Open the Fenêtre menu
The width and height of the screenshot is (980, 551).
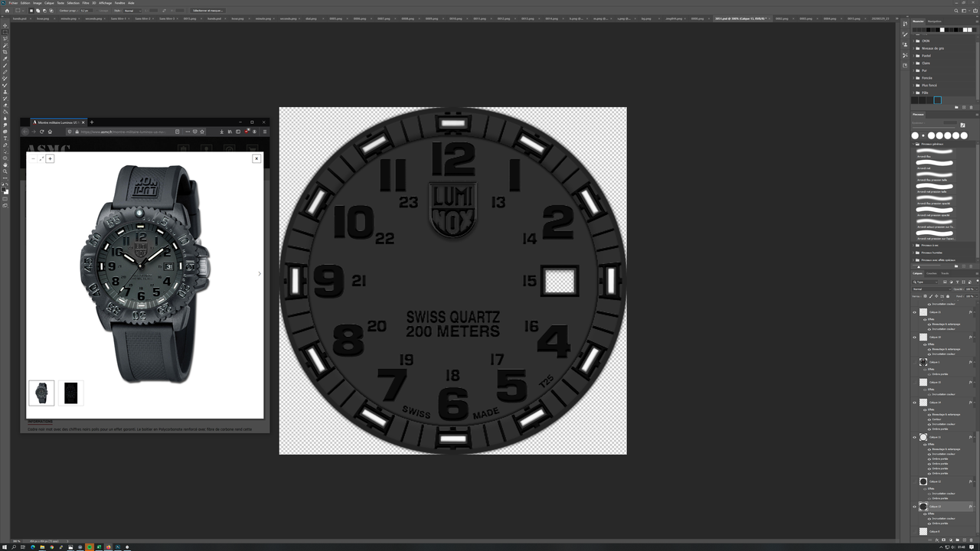click(120, 3)
